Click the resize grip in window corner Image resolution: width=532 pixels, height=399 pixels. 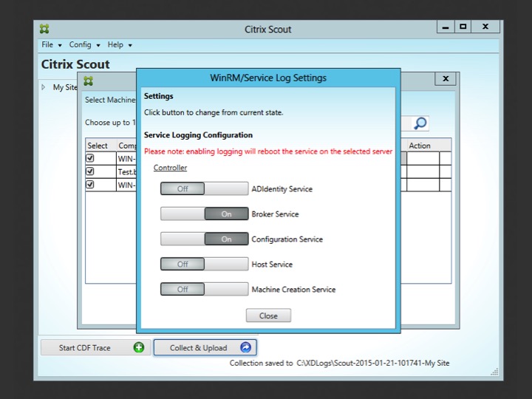tap(494, 372)
